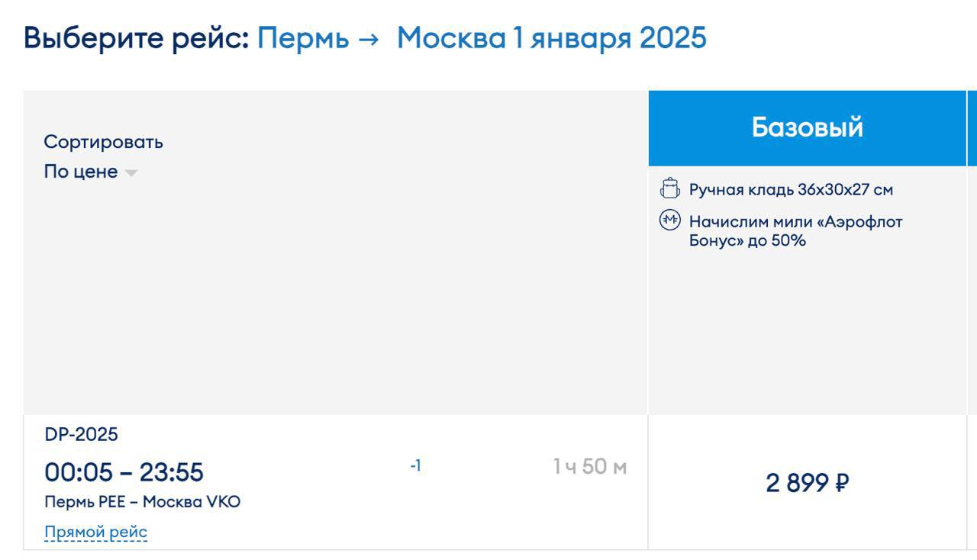The width and height of the screenshot is (977, 560).
Task: Click the Начислим мили «Аэрофлот Бонус» text
Action: tap(795, 231)
